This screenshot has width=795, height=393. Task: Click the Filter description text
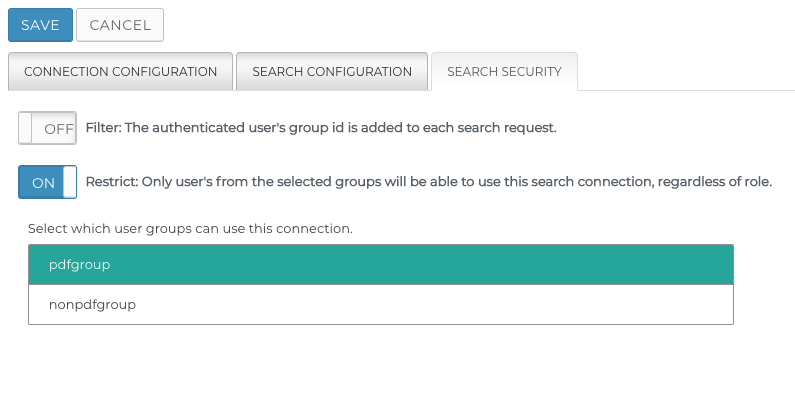pyautogui.click(x=321, y=128)
